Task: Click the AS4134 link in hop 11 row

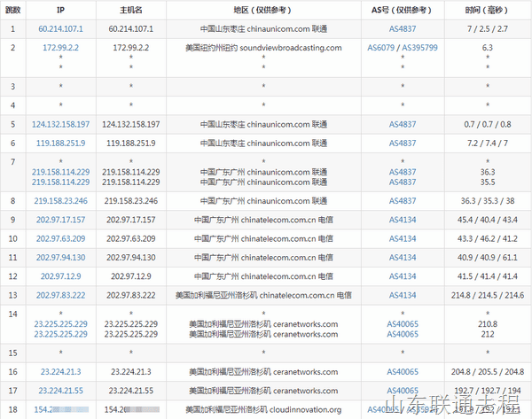Action: point(403,258)
